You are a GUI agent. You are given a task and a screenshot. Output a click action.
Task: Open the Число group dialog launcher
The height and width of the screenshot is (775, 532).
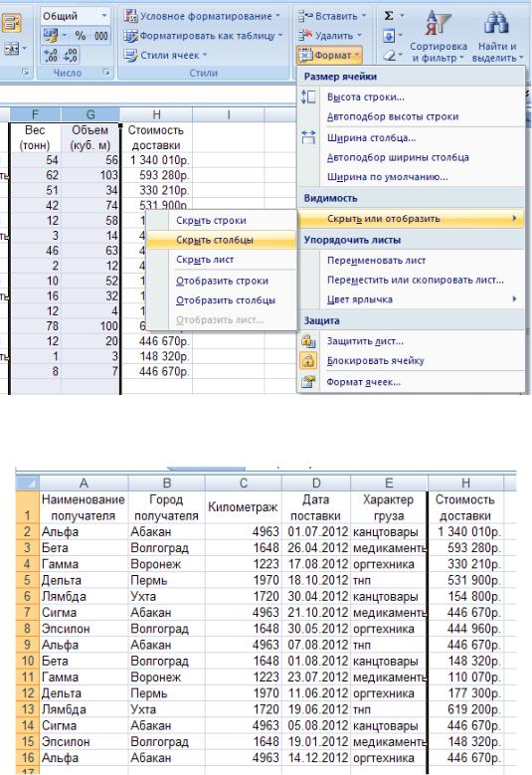pos(106,73)
